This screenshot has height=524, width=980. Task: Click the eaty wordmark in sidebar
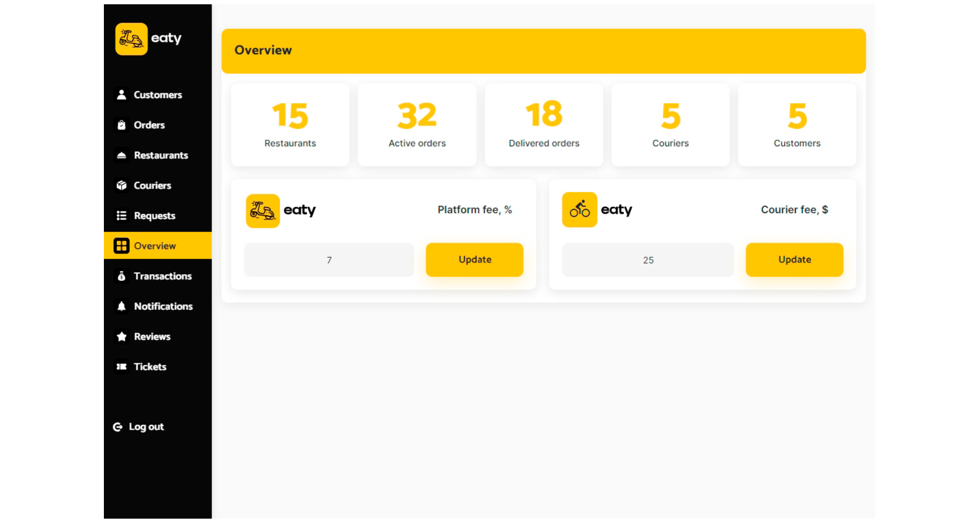tap(166, 39)
